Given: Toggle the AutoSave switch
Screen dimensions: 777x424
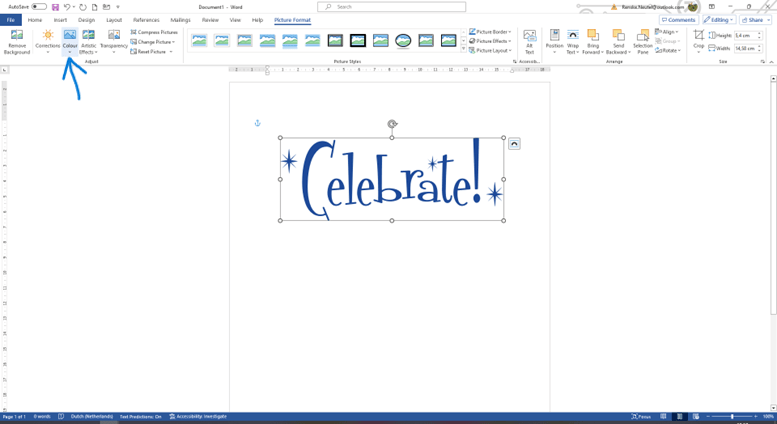Looking at the screenshot, I should coord(38,6).
